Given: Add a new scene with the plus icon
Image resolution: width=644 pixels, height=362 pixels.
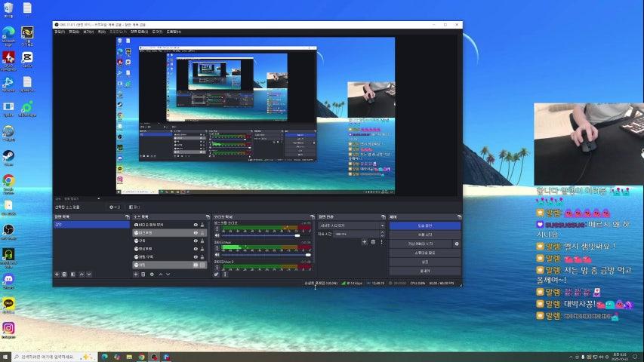Looking at the screenshot, I should (x=57, y=275).
